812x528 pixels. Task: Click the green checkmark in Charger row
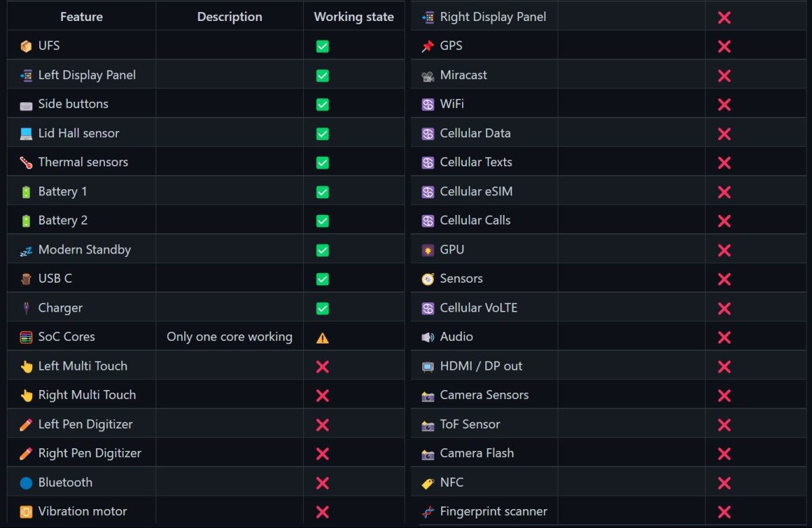pyautogui.click(x=323, y=308)
